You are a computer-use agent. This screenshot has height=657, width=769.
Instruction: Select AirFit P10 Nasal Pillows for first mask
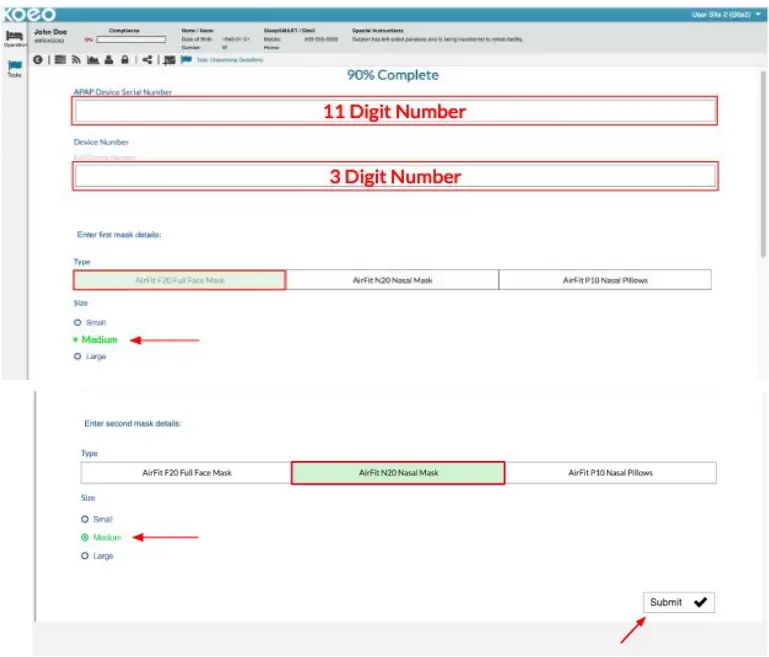(605, 280)
